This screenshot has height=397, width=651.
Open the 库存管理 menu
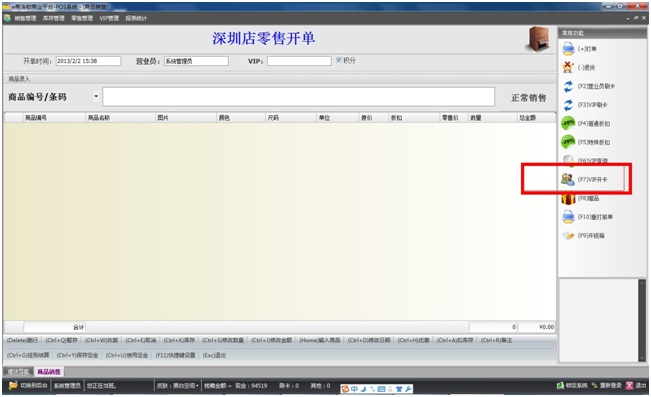pos(54,18)
